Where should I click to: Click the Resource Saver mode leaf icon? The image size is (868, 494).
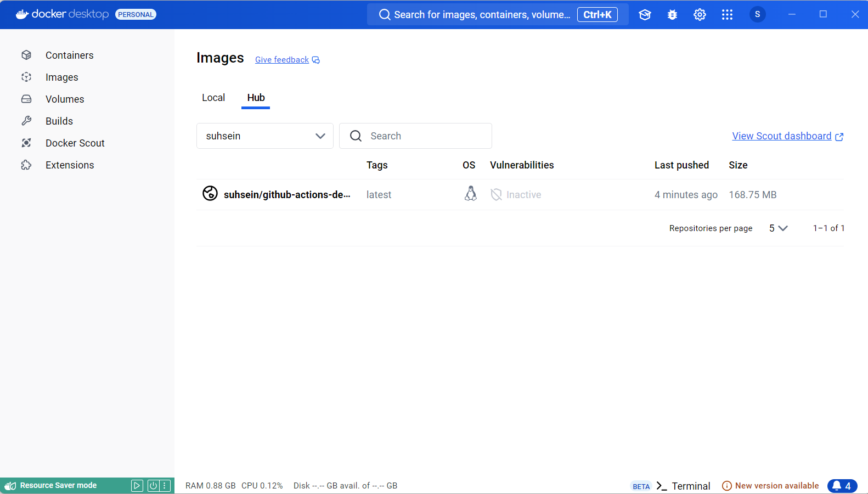[10, 486]
